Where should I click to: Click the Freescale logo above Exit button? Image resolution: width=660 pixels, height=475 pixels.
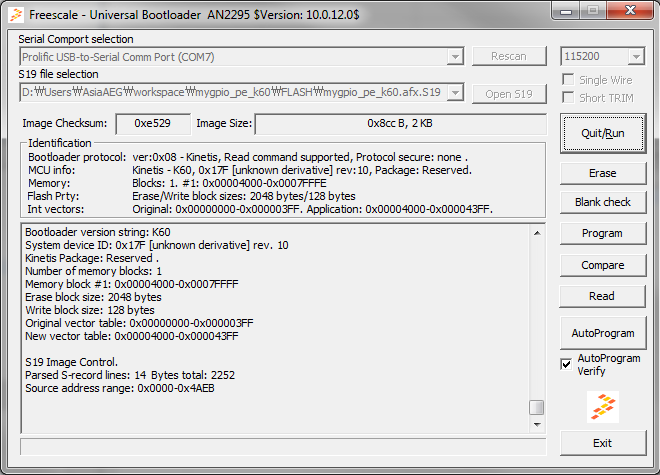603,407
